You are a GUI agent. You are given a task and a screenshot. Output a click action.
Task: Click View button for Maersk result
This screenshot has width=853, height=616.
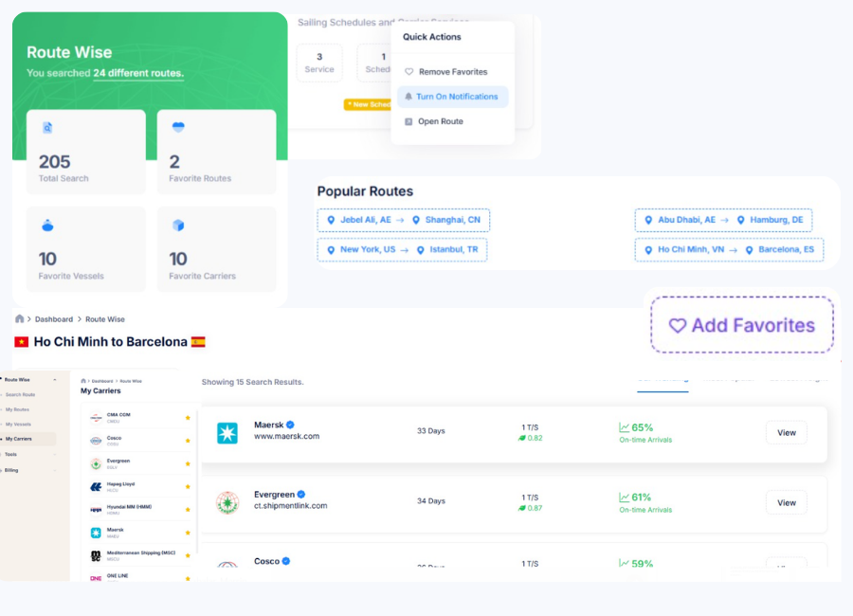(x=786, y=432)
